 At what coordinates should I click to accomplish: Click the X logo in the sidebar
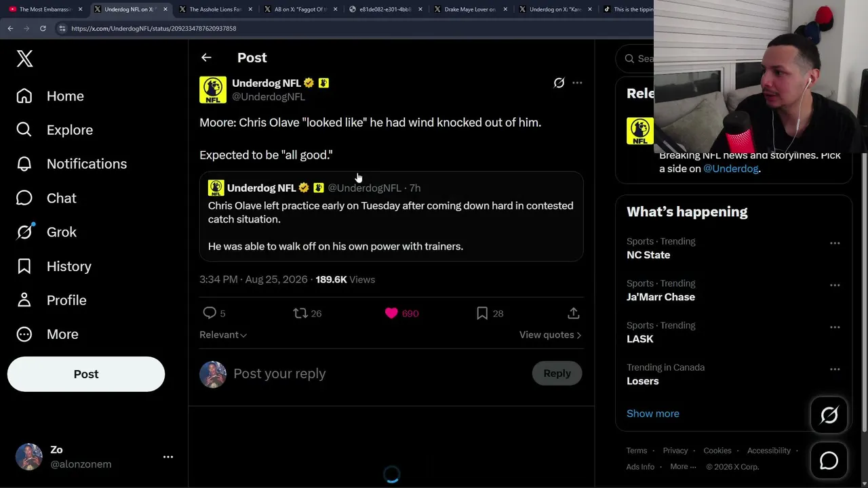[x=24, y=58]
